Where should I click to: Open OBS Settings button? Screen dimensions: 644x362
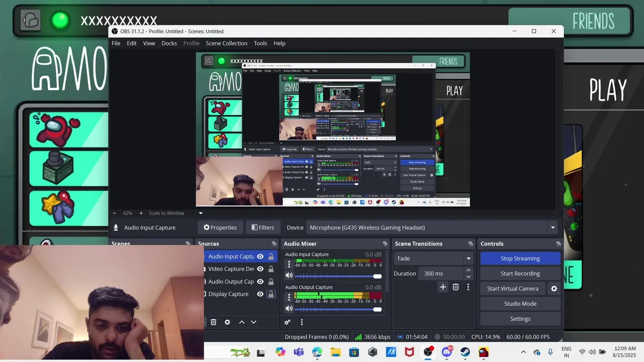click(520, 319)
